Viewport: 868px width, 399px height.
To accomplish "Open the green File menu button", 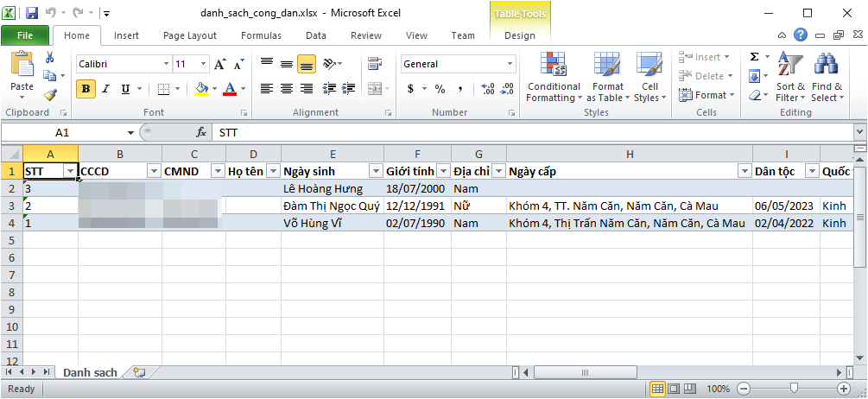I will pos(24,35).
